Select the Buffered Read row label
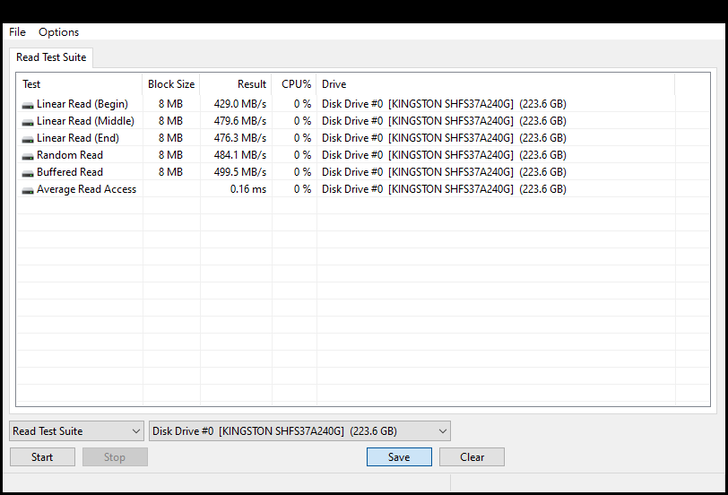Screen dimensions: 728x495 (x=70, y=172)
